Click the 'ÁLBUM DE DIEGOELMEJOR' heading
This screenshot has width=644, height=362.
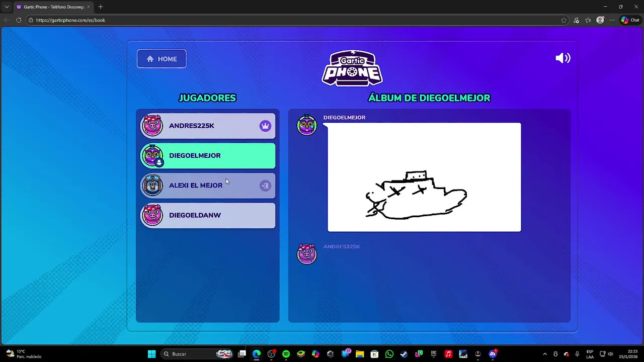pos(429,98)
